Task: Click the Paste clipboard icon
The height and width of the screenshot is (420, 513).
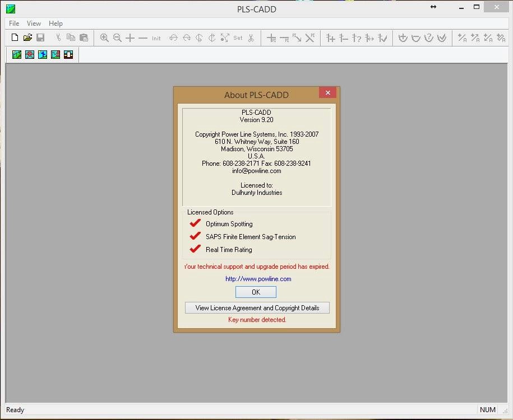Action: (84, 38)
